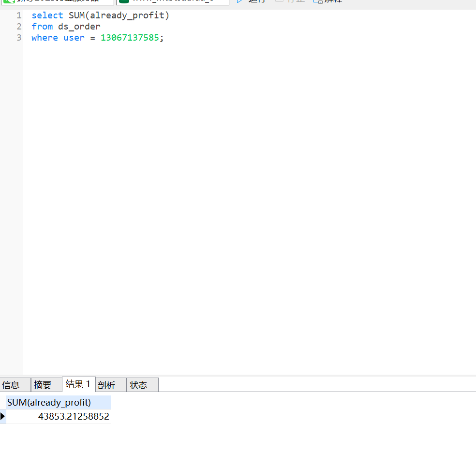View the 状态 tab
Screen dimensions: 476x467
138,385
